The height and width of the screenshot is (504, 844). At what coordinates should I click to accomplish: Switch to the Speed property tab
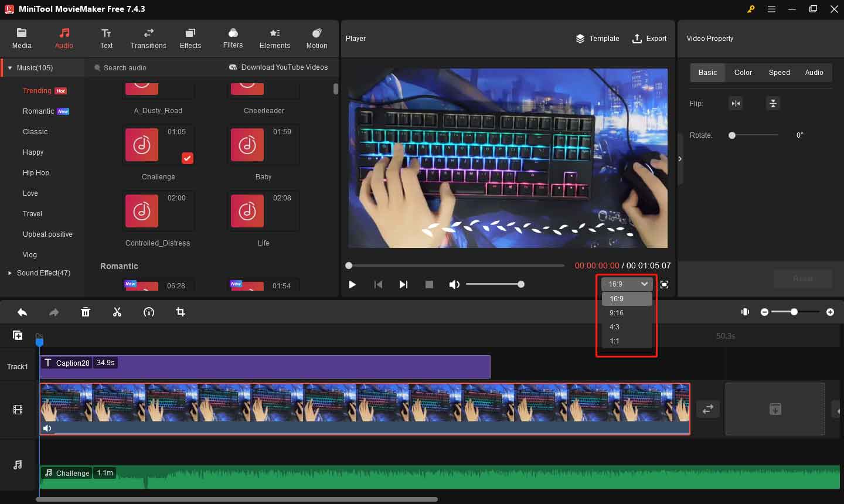(780, 73)
